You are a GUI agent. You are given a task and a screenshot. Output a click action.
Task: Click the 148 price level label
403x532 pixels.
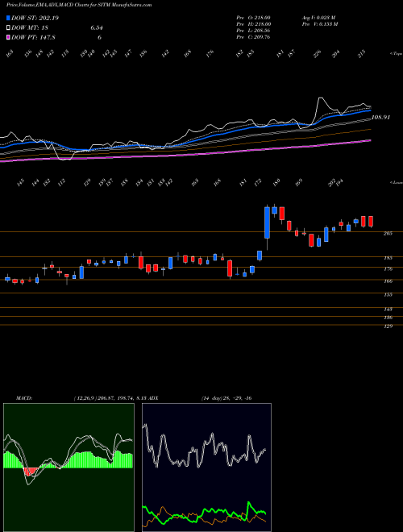tap(388, 310)
